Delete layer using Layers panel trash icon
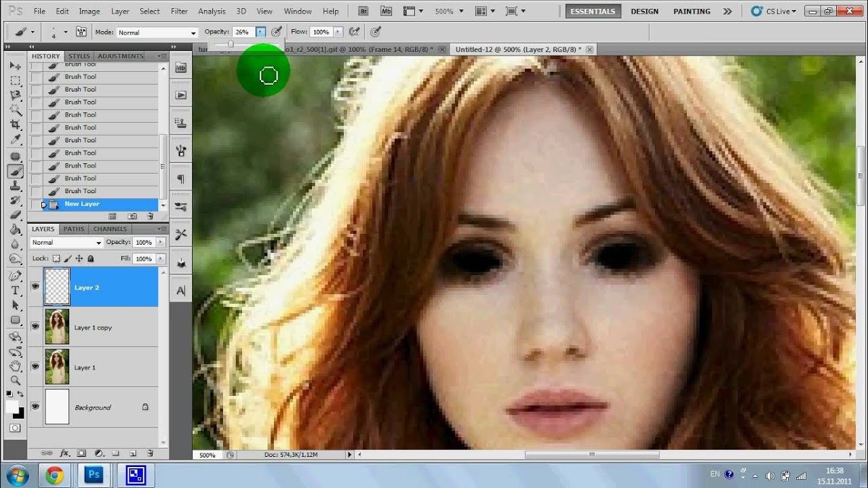868x488 pixels. 150,453
